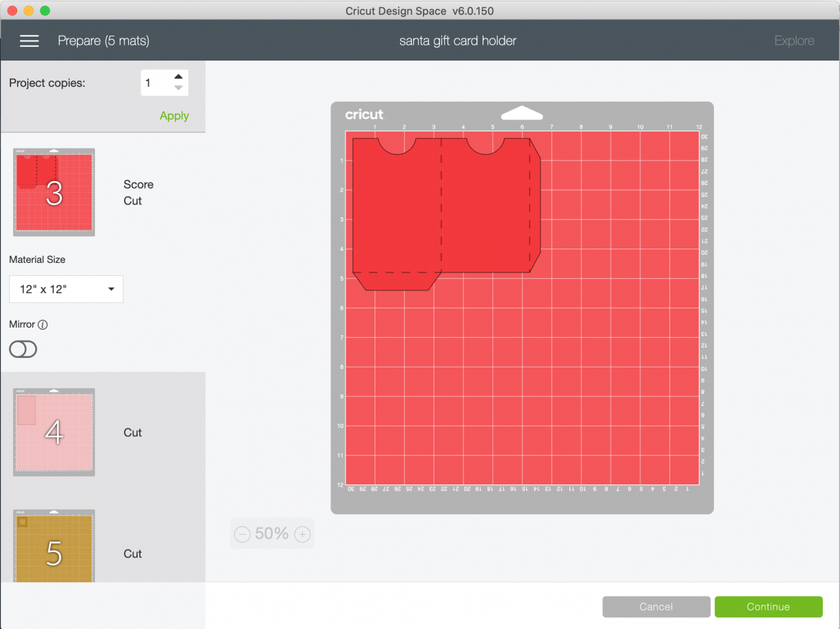Select the red card holder shape on mat
This screenshot has height=629, width=840.
point(446,213)
